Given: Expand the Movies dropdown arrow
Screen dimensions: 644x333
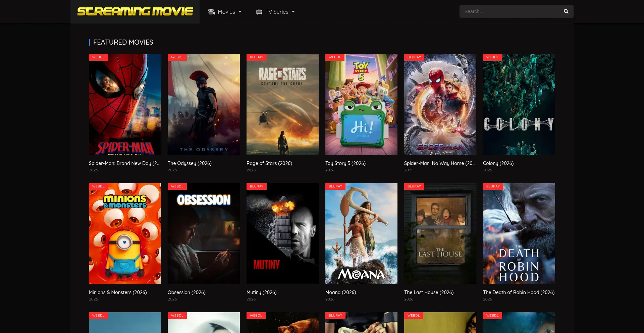Looking at the screenshot, I should tap(240, 12).
